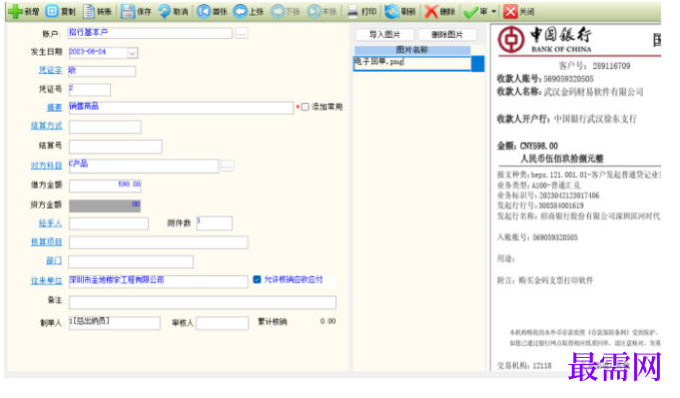The height and width of the screenshot is (398, 680).
Task: Click the red X 删除 (Delete) icon
Action: [x=431, y=12]
